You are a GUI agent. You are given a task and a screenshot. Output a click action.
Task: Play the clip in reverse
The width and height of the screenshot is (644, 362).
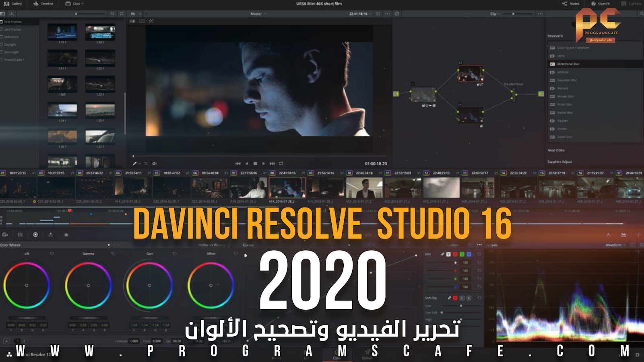247,164
